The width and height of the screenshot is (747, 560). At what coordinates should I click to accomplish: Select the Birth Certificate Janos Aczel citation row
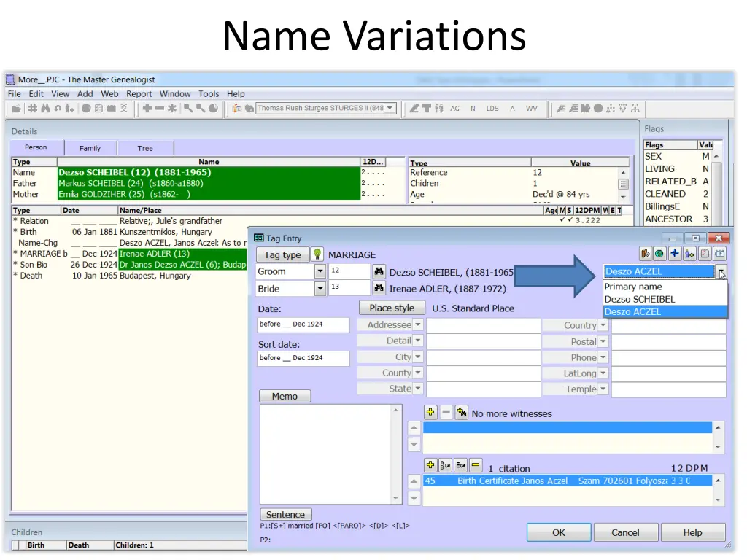pos(567,481)
